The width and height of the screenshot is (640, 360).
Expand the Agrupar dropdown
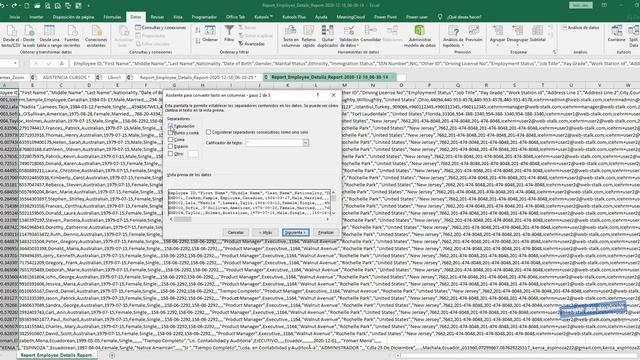[498, 45]
